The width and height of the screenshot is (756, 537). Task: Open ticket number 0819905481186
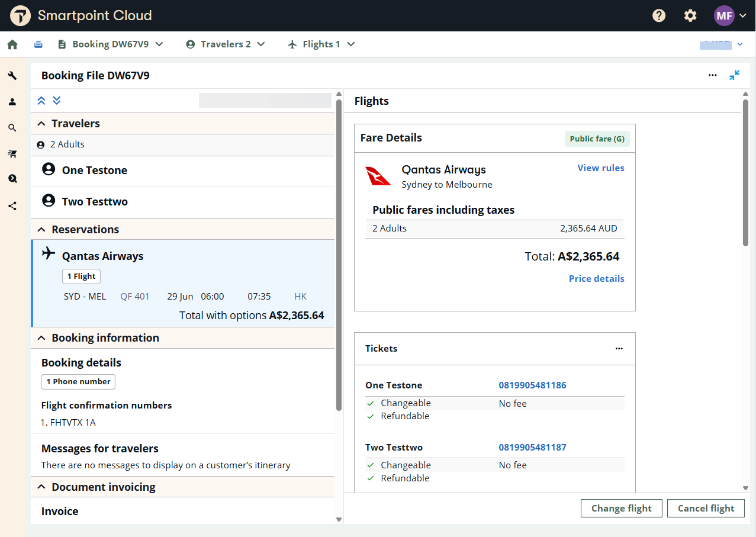[x=532, y=385]
